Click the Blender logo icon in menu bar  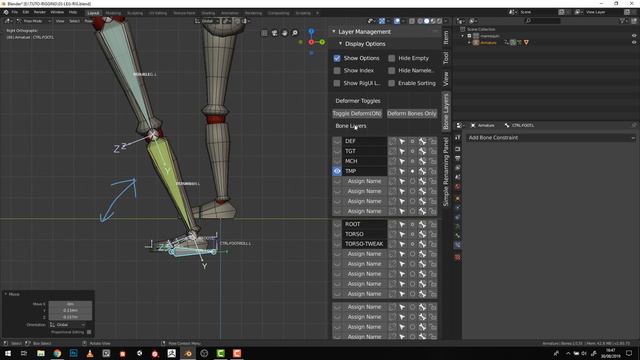pos(6,12)
